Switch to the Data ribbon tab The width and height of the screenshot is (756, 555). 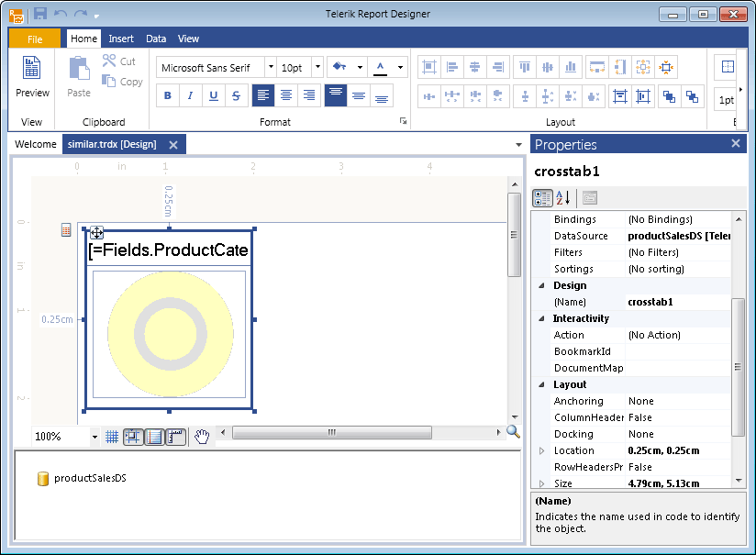156,39
